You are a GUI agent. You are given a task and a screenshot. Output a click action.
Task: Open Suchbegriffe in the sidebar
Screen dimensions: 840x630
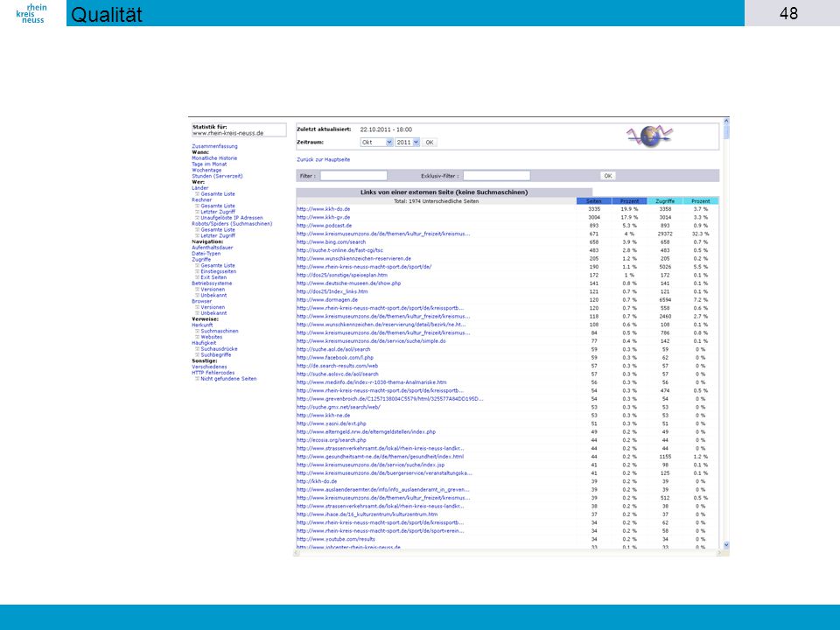click(216, 354)
